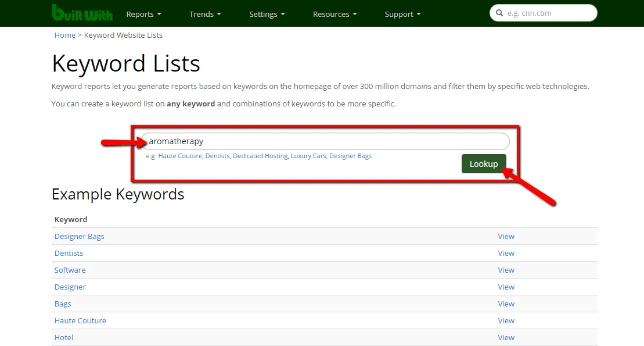Viewport: 644px width, 346px height.
Task: Go to the Home breadcrumb link
Action: point(65,35)
